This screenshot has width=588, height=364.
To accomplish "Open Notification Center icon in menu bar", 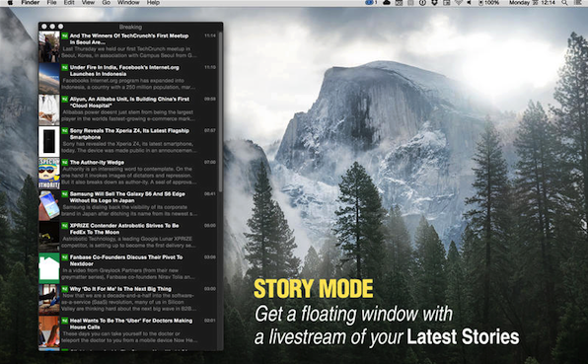I will click(x=578, y=3).
